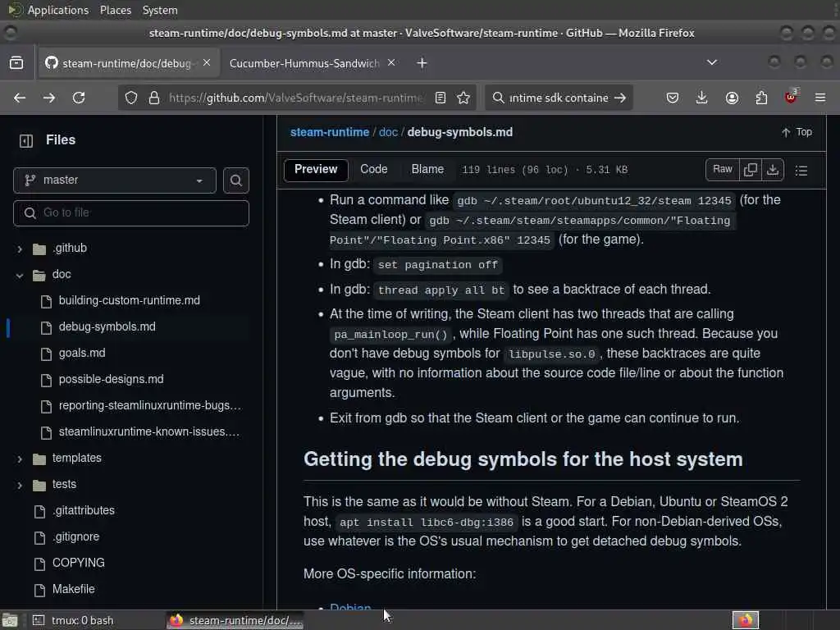Viewport: 840px width, 630px height.
Task: Switch to the Cucumber-Hummus-Sandwich tab
Action: point(304,63)
